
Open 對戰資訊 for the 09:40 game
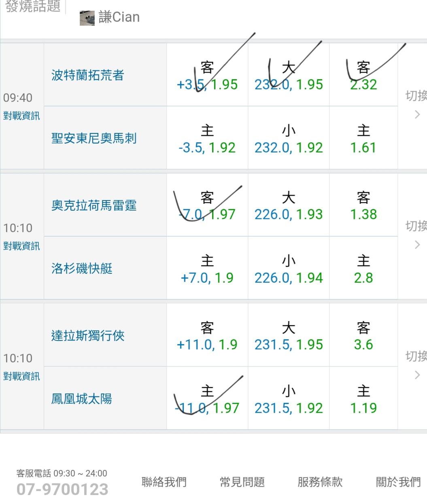click(21, 116)
